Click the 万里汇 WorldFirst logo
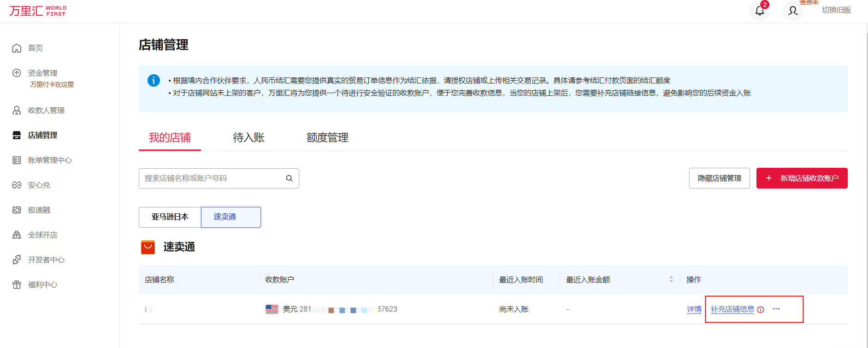 click(38, 11)
